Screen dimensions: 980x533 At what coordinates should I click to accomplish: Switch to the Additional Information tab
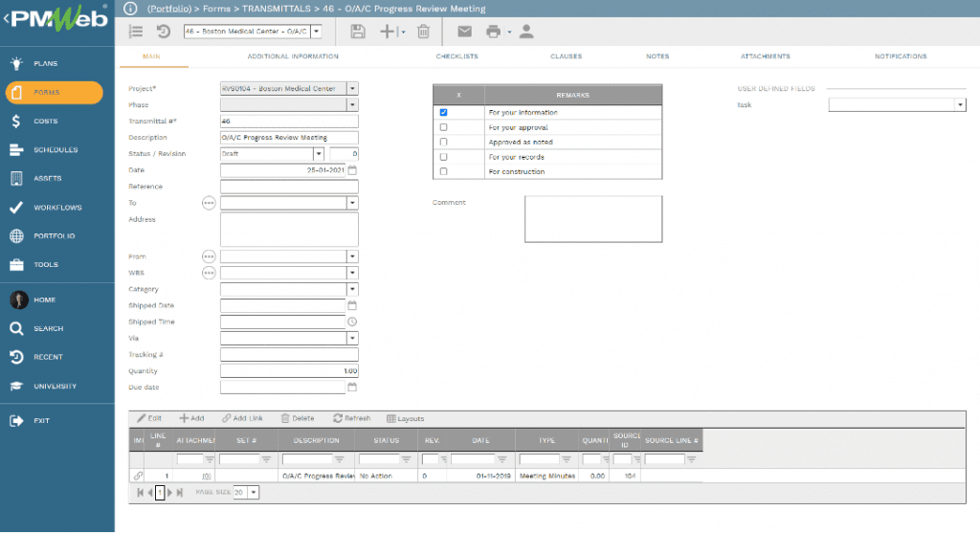tap(293, 56)
